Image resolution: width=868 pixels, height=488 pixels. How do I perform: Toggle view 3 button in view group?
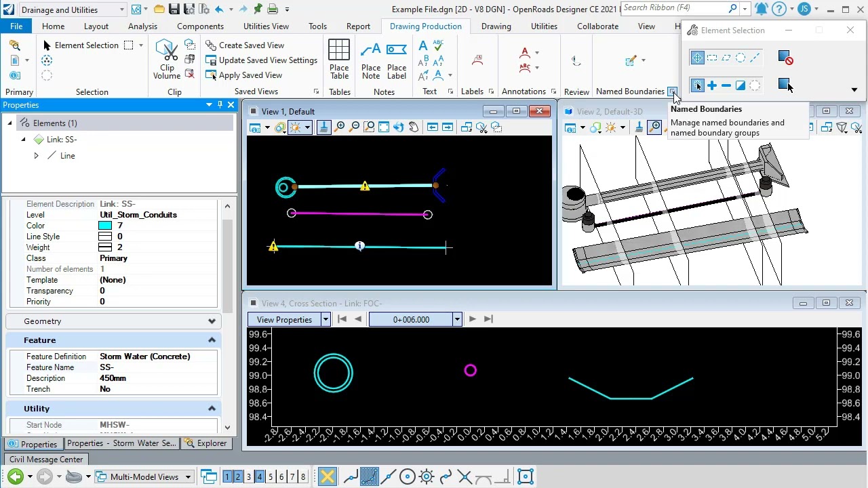[249, 477]
